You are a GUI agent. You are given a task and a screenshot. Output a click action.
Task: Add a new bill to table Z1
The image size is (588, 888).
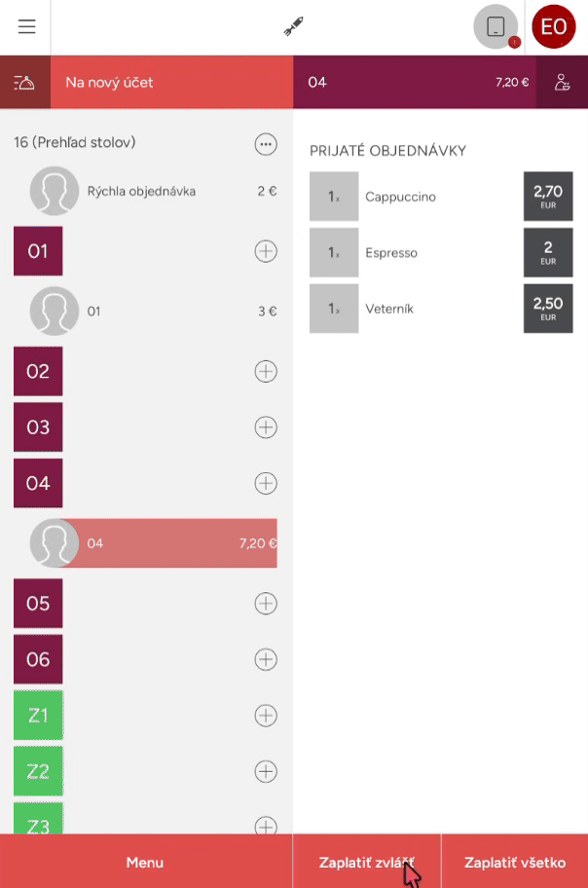(x=265, y=716)
